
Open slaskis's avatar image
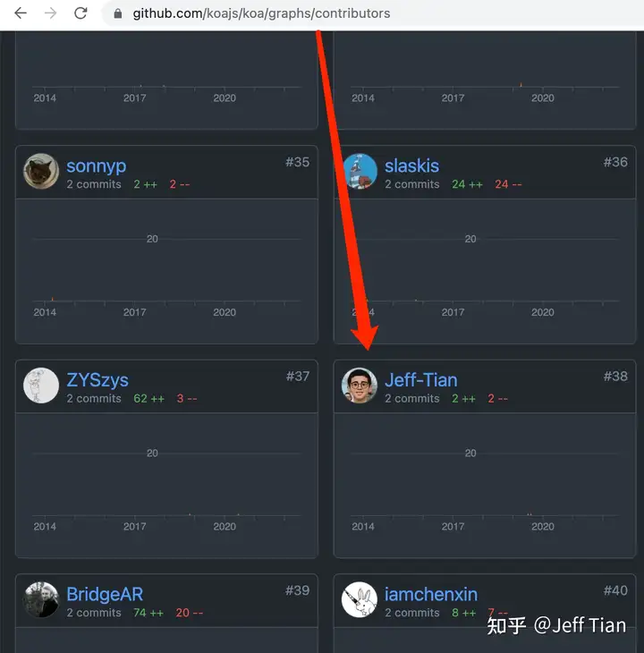pos(360,171)
